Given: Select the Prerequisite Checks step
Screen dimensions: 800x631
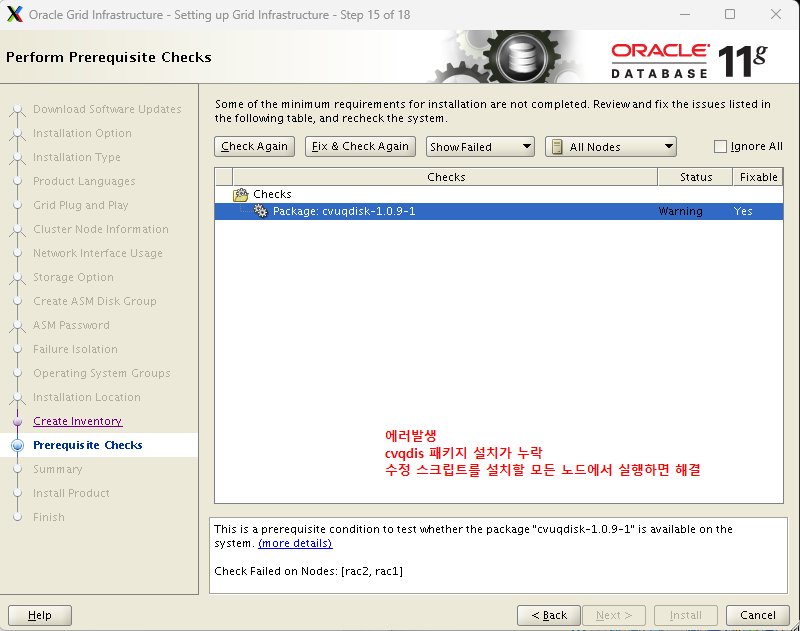Looking at the screenshot, I should (88, 445).
